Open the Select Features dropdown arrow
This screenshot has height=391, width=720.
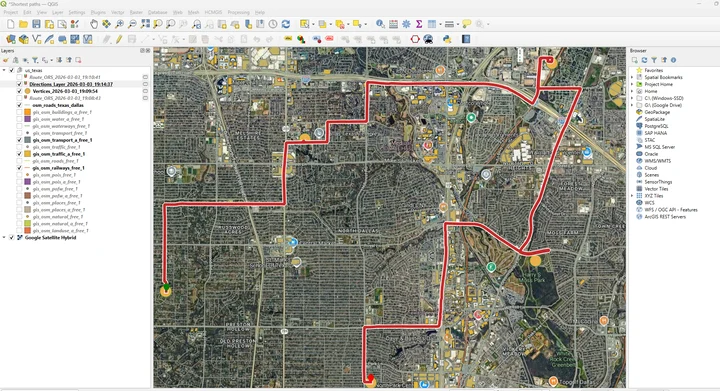313,24
